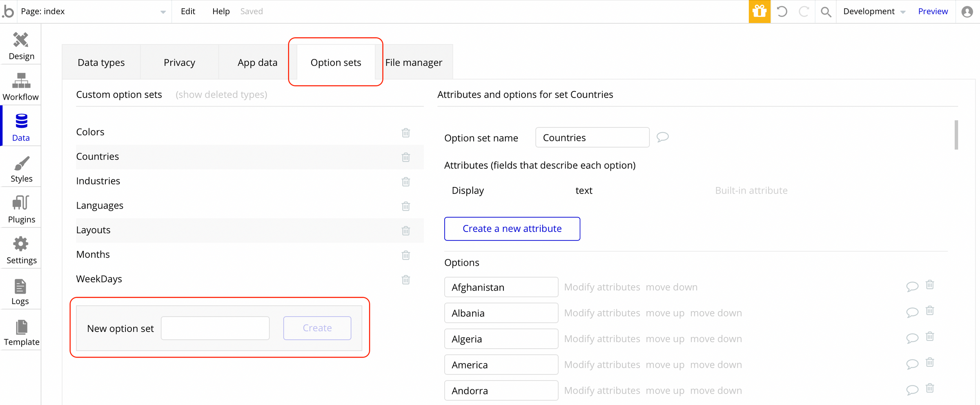Viewport: 980px width, 405px height.
Task: Click the gift referral icon
Action: click(759, 11)
